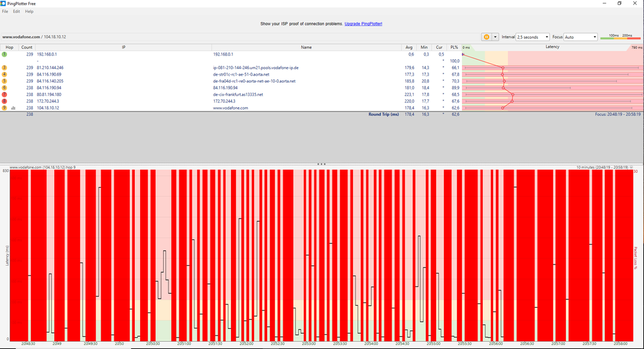Select IP 192.168.0.1 in the IP column

point(47,54)
